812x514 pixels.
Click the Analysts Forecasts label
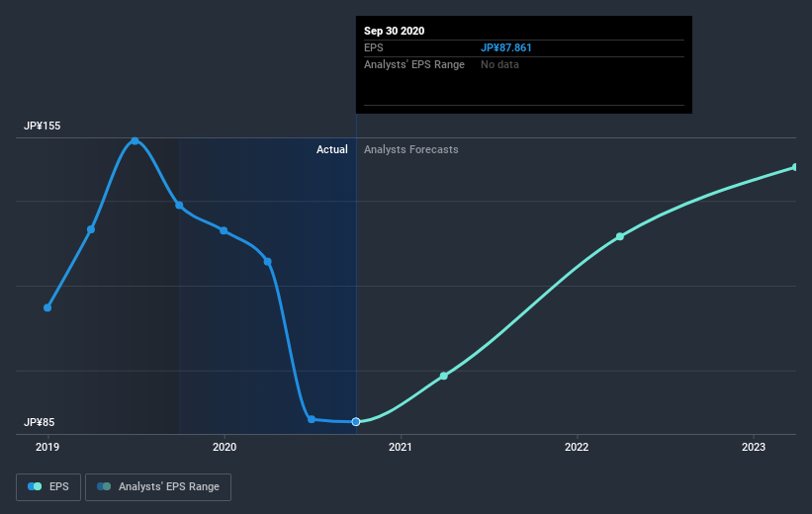click(411, 149)
